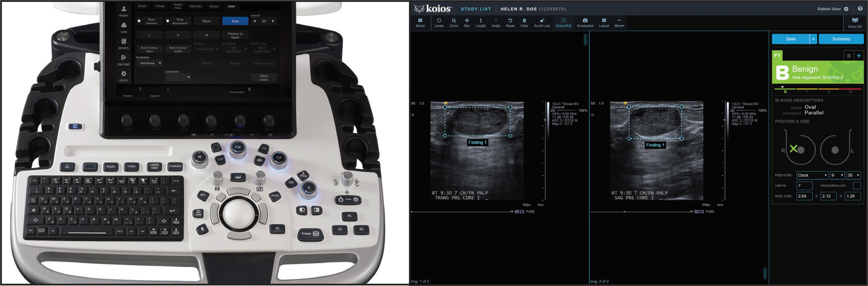Click the green X lesion marker on right breast
868x286 pixels.
pos(793,149)
